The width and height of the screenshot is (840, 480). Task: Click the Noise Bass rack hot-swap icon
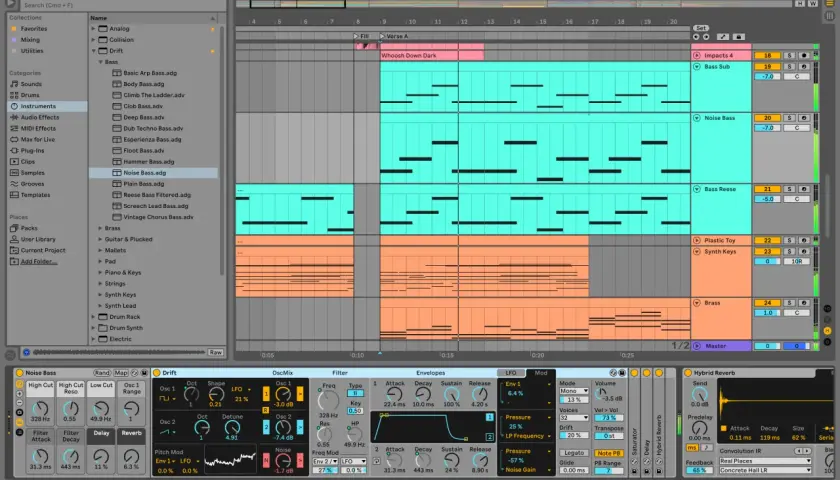[x=135, y=373]
